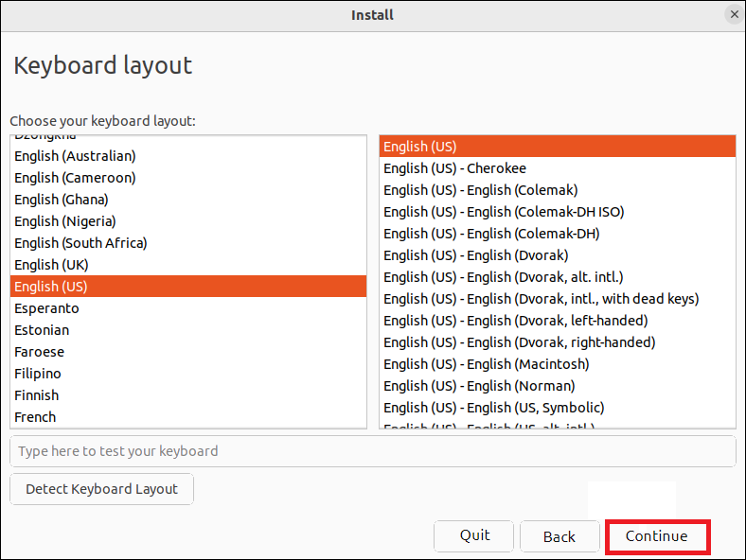Choose the English (Colemak) variant

pyautogui.click(x=480, y=190)
